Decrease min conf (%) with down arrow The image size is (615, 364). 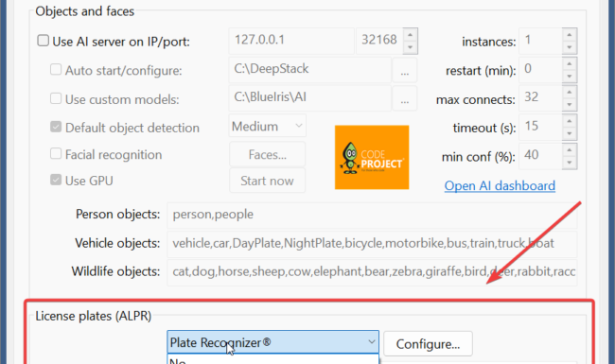pyautogui.click(x=570, y=163)
